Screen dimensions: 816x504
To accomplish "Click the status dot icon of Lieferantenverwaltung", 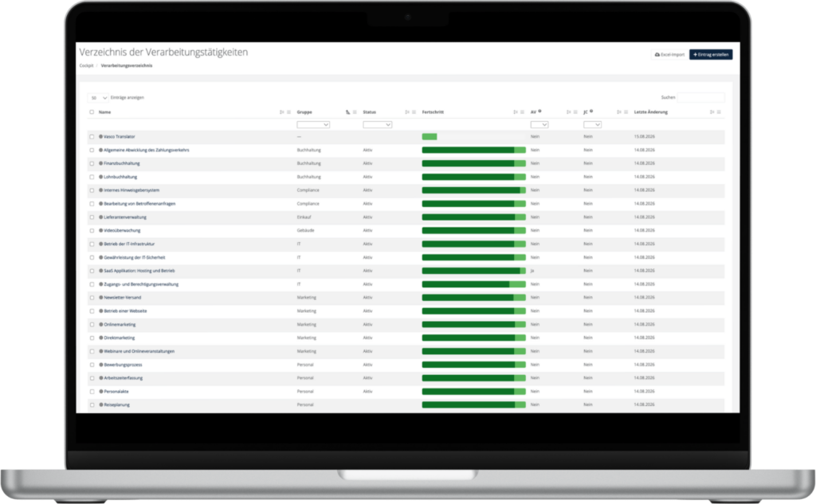I will (x=101, y=217).
